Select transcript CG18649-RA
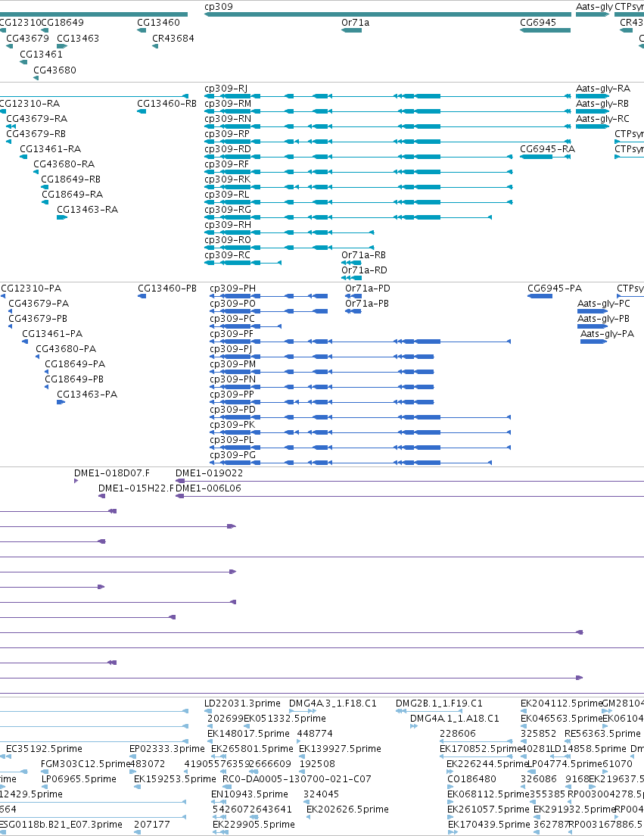This screenshot has width=644, height=836. point(73,195)
